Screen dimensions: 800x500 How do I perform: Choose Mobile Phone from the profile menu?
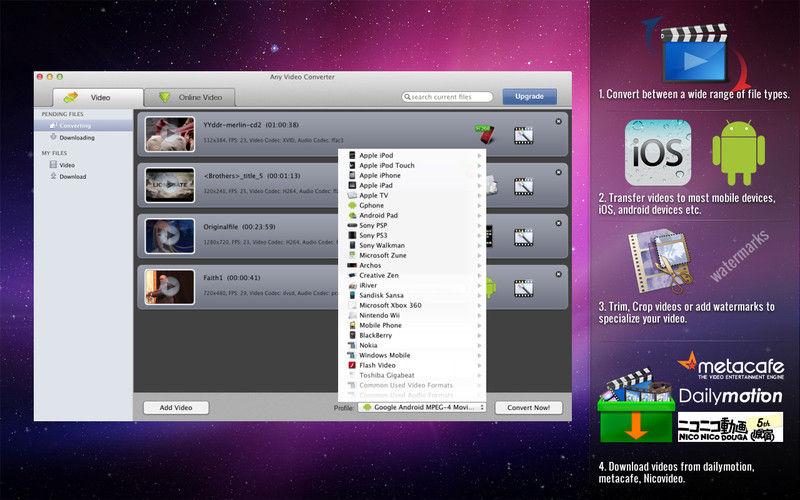tap(412, 325)
